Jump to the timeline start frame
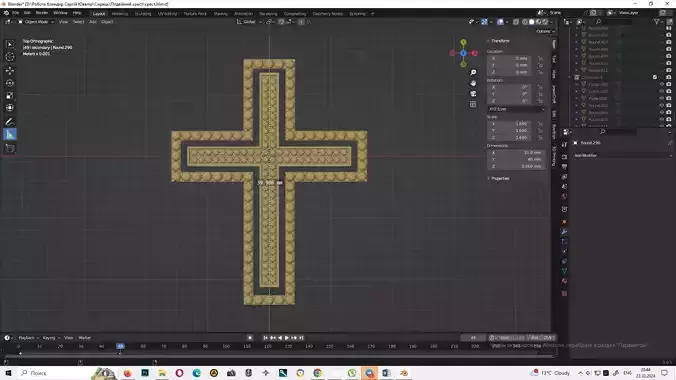The width and height of the screenshot is (676, 380). click(266, 338)
